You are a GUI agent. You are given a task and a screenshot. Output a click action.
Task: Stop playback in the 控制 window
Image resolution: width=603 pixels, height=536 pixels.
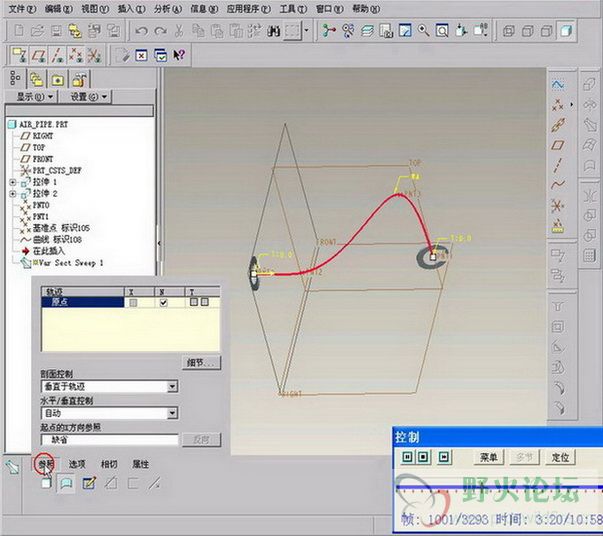pos(423,457)
